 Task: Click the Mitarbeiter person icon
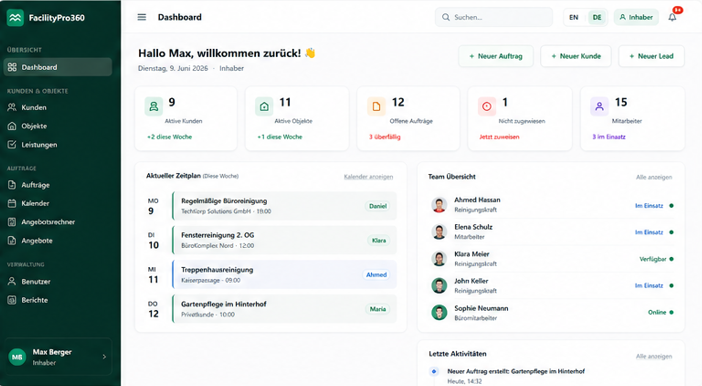599,107
